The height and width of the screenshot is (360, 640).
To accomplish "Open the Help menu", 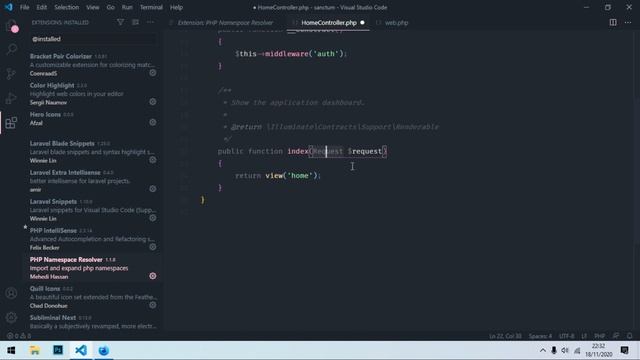I will [x=176, y=7].
